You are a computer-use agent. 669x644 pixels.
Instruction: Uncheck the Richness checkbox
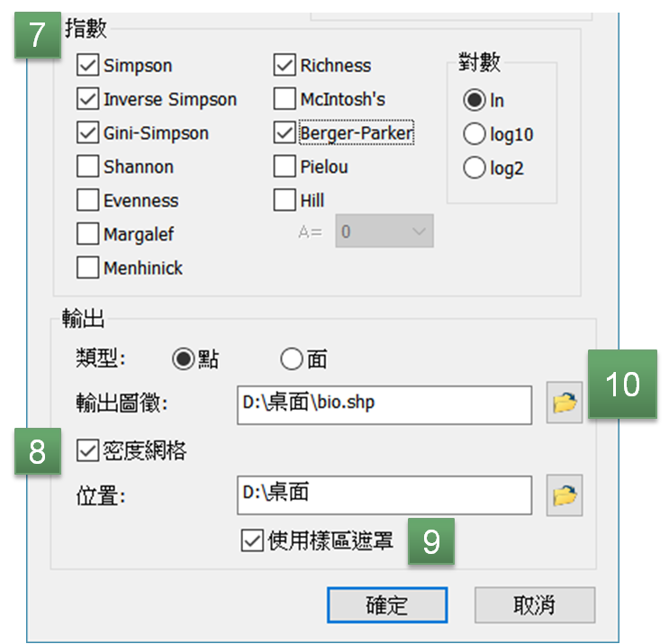coord(285,65)
